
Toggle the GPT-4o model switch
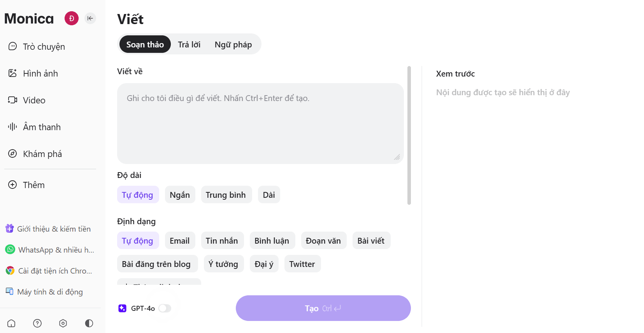click(165, 308)
